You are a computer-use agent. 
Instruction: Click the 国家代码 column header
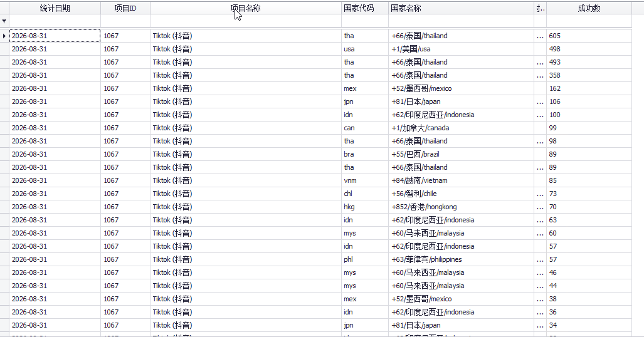pyautogui.click(x=365, y=8)
